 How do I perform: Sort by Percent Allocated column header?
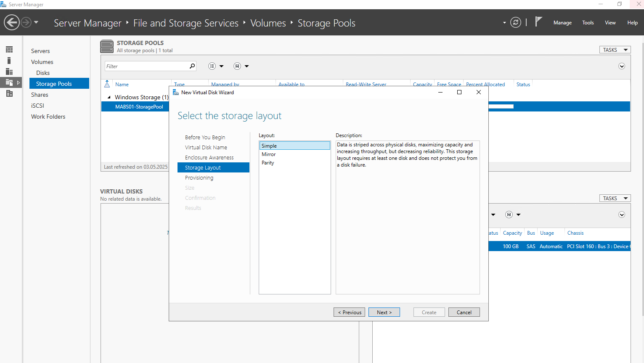[x=485, y=84]
